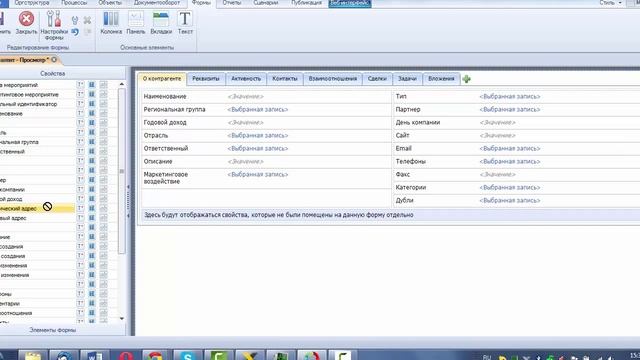Screen dimensions: 640x360
Task: Click blue column icon in highlighted адрес row
Action: [x=92, y=208]
